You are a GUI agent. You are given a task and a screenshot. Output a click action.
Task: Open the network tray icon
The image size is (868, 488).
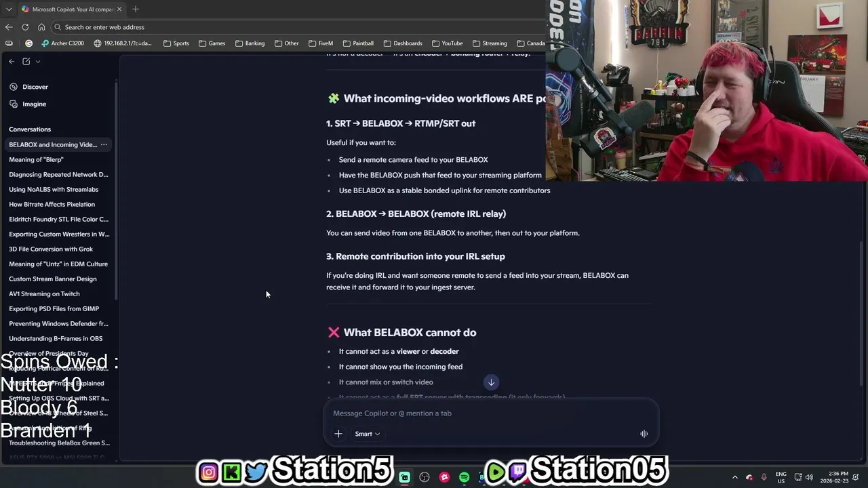[x=798, y=477]
